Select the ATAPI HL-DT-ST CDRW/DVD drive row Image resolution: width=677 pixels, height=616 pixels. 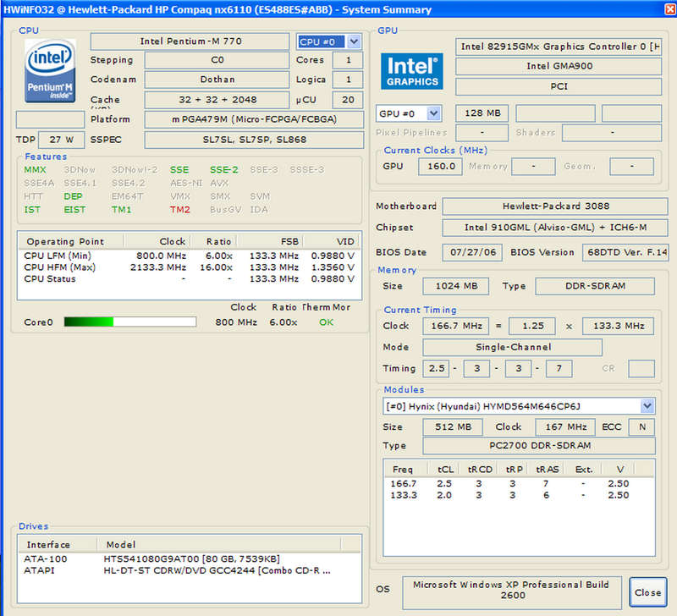coord(189,570)
